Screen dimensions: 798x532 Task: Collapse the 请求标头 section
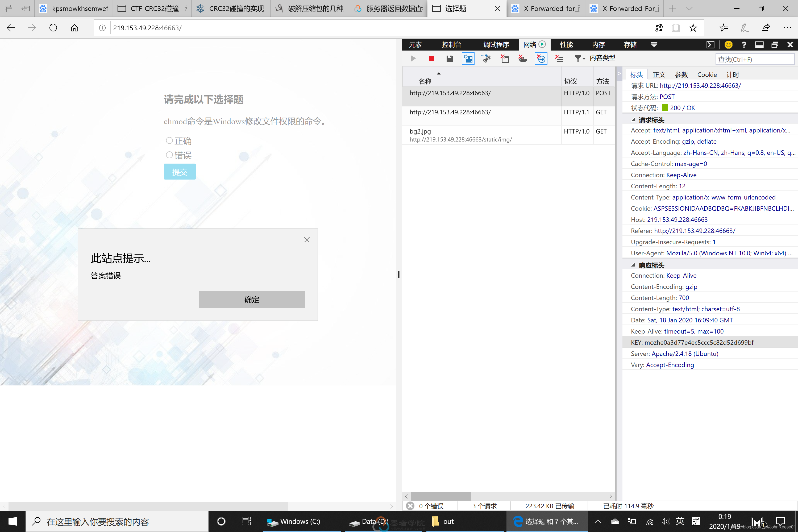pos(633,120)
